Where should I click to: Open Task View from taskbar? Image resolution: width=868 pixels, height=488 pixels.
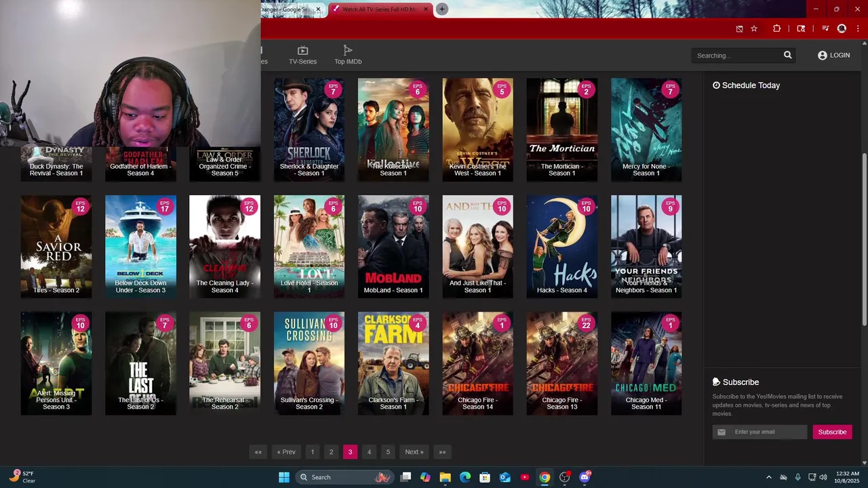[x=406, y=477]
